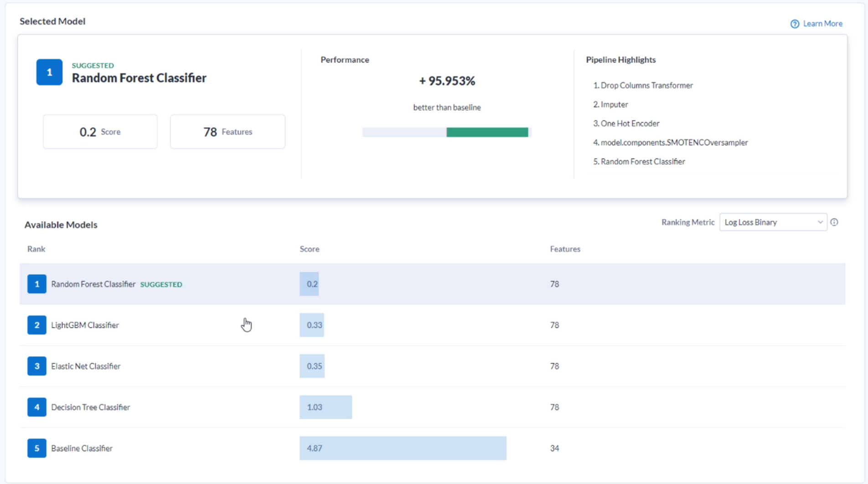Click the Score column header

click(310, 249)
